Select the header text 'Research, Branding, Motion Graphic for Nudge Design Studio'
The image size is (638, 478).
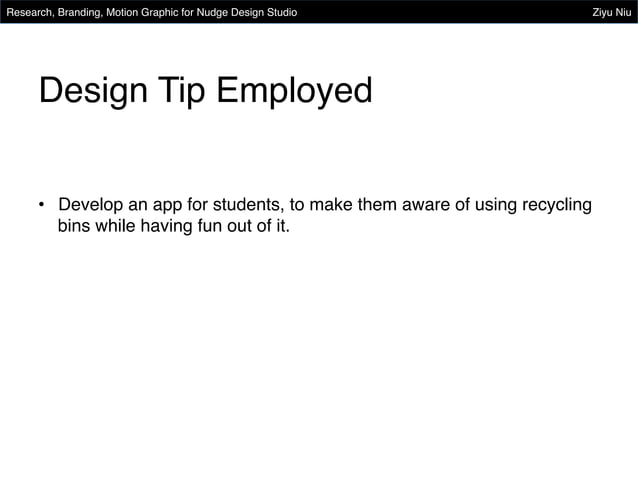coord(152,12)
